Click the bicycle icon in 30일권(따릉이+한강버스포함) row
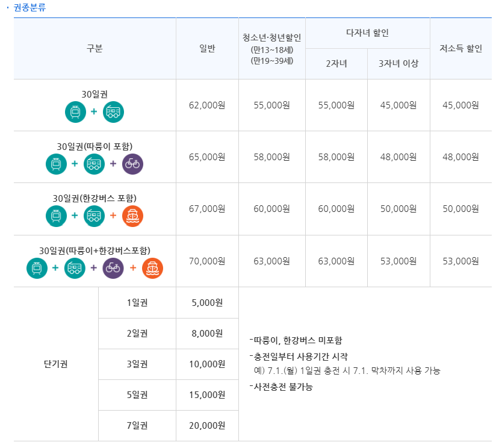 (113, 268)
